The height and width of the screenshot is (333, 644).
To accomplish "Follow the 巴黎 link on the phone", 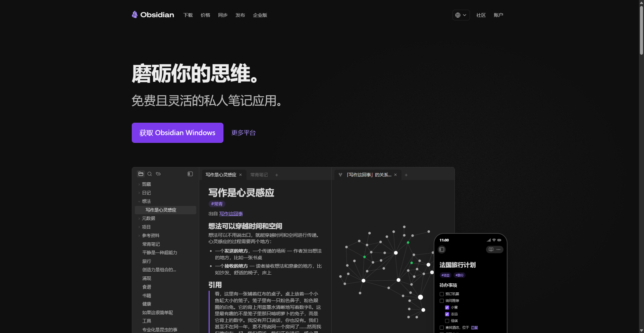I will tap(474, 328).
